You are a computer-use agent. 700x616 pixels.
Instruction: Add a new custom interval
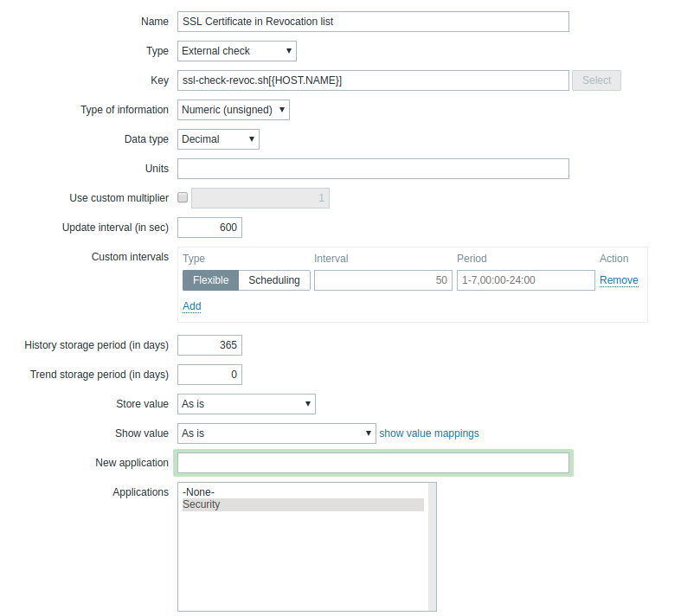click(191, 306)
